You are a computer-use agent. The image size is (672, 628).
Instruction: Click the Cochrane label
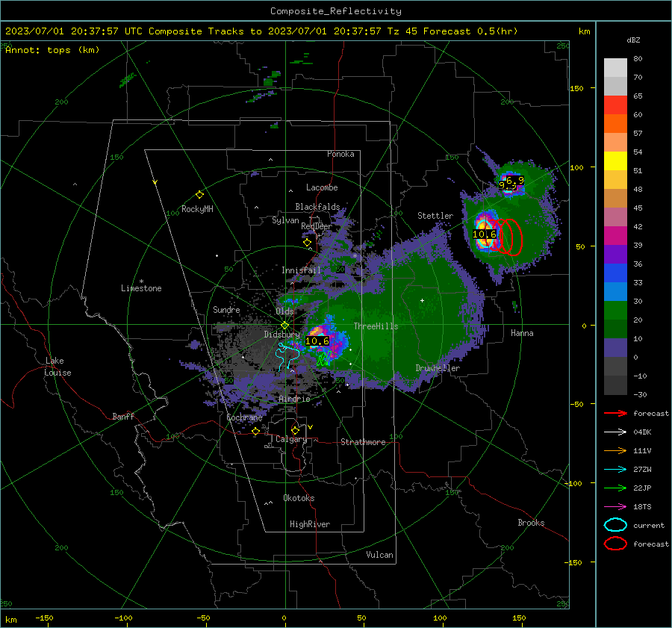point(244,417)
